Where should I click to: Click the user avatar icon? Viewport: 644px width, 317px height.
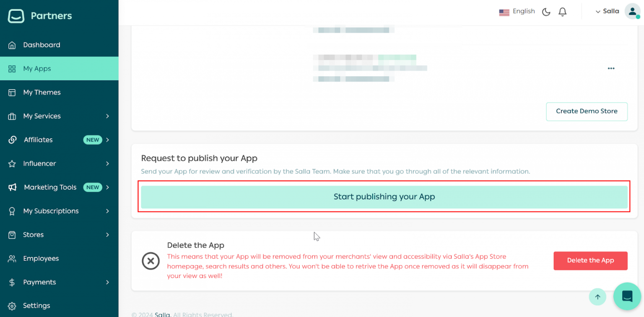click(632, 11)
